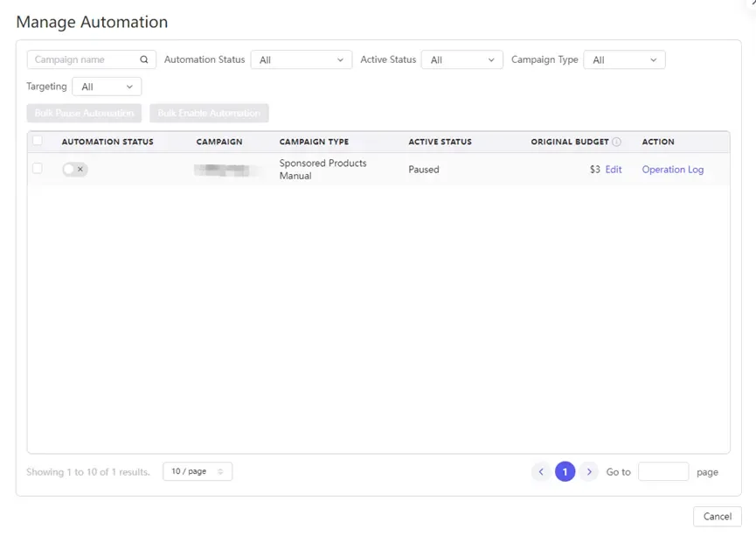Screen dimensions: 756x543
Task: Open the Targeting dropdown
Action: click(x=107, y=87)
